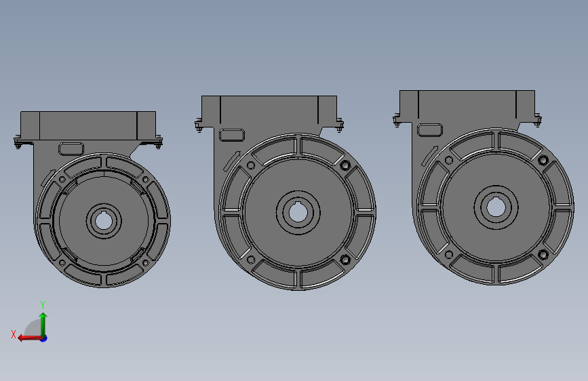Click the red X axis arrow of the triad
This screenshot has width=588, height=381.
click(x=30, y=338)
